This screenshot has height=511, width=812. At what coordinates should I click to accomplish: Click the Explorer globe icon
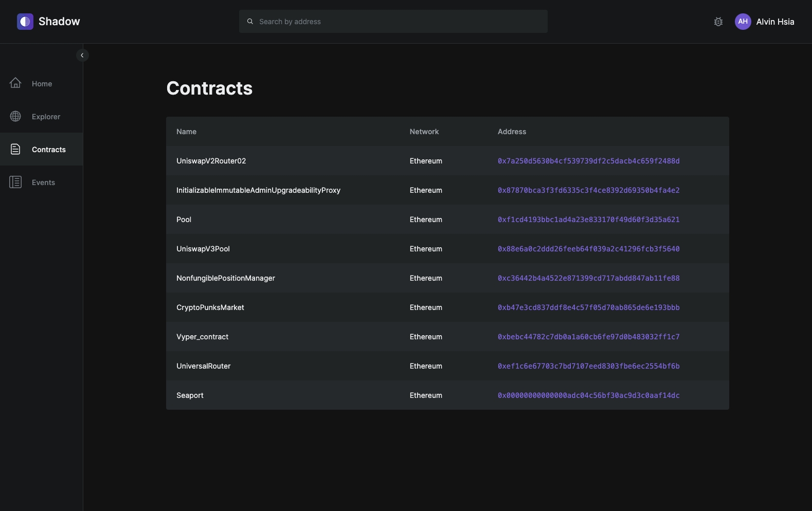pos(15,116)
